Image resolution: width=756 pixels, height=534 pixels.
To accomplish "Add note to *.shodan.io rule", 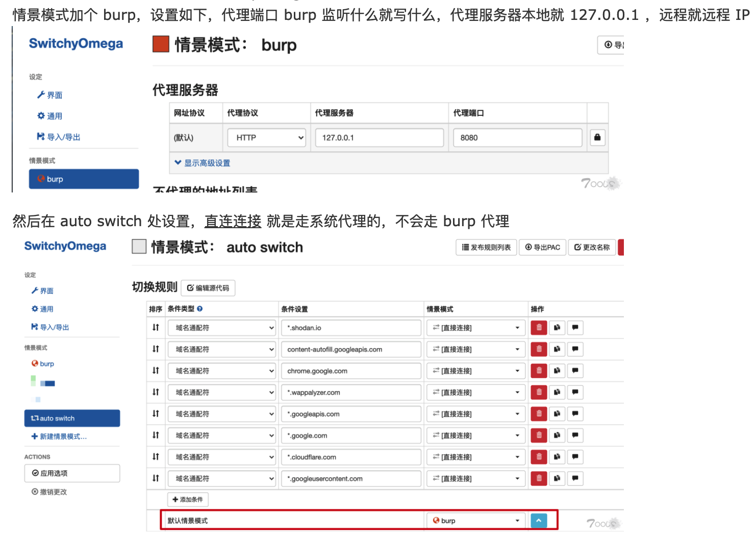I will click(x=575, y=328).
